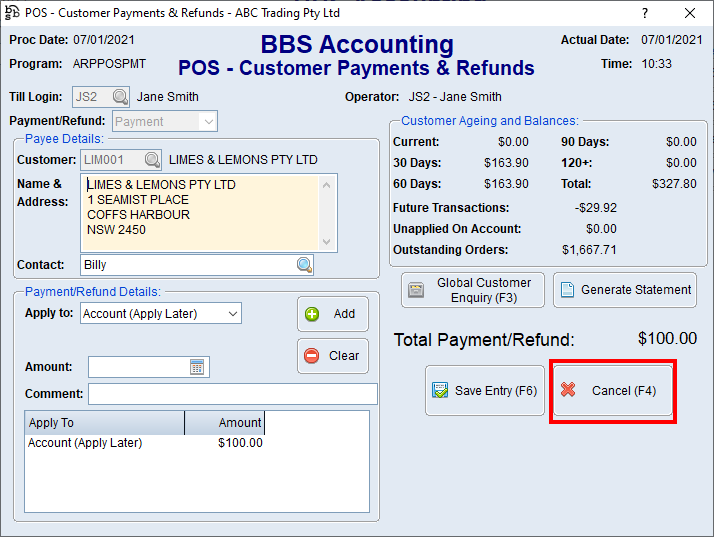Click the Generate Statement button

pyautogui.click(x=624, y=290)
